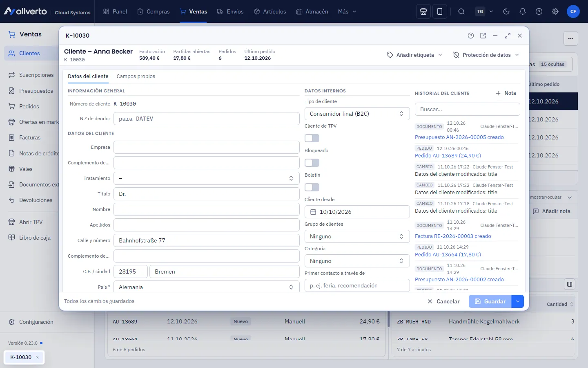Expand K-10030 dialog to fullscreen
588x368 pixels.
tap(508, 36)
